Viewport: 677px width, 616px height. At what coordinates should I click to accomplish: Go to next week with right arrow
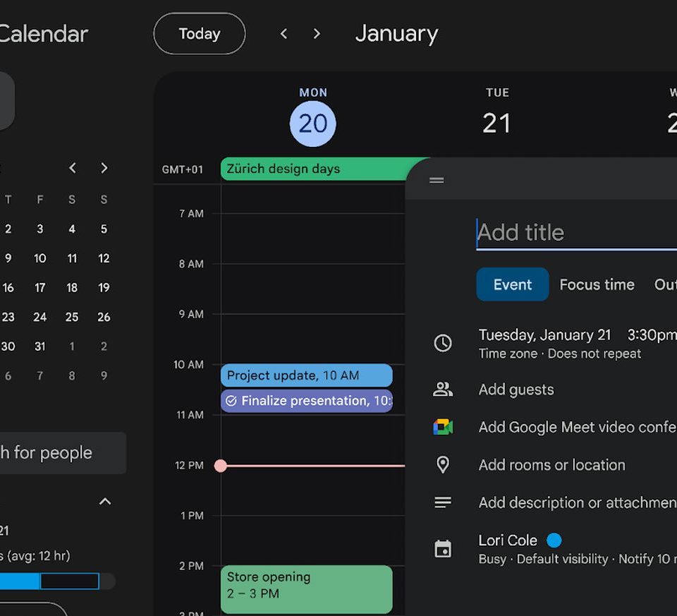click(317, 34)
